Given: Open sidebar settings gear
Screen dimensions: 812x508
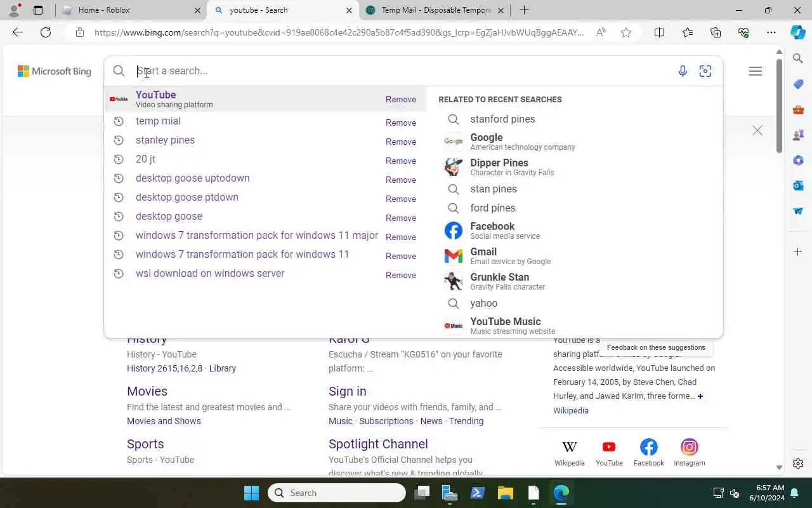Looking at the screenshot, I should (x=798, y=464).
